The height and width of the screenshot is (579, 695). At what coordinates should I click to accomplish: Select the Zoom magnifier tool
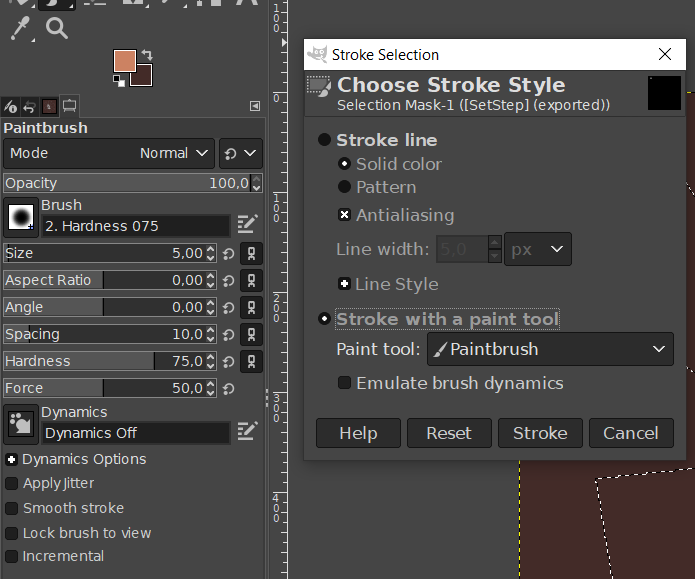(57, 28)
